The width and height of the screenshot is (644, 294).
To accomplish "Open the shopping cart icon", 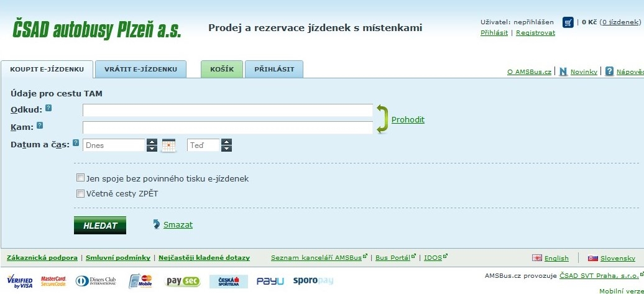I will click(x=568, y=22).
